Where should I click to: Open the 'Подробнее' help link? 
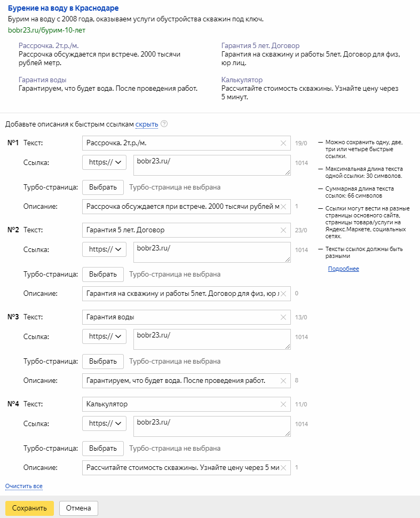click(343, 269)
